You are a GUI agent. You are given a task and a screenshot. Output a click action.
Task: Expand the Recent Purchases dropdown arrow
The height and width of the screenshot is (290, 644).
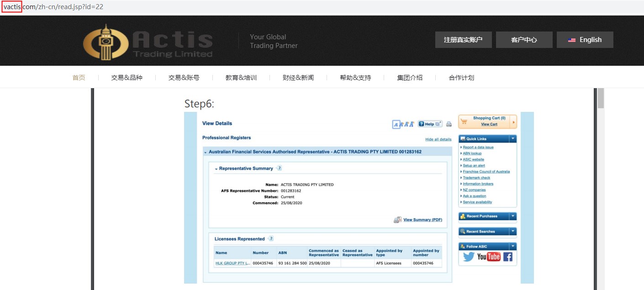click(x=513, y=216)
